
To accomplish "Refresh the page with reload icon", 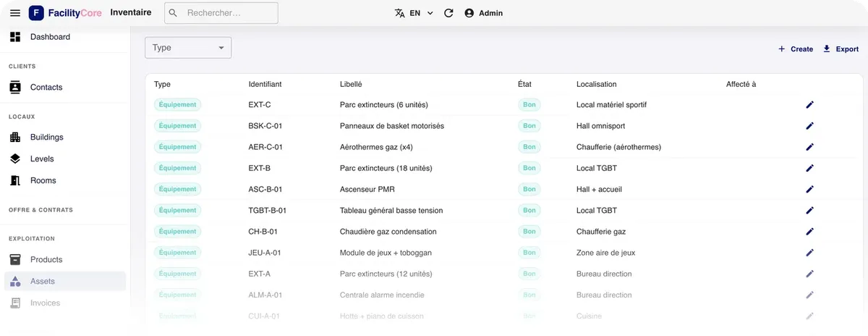I will (448, 13).
